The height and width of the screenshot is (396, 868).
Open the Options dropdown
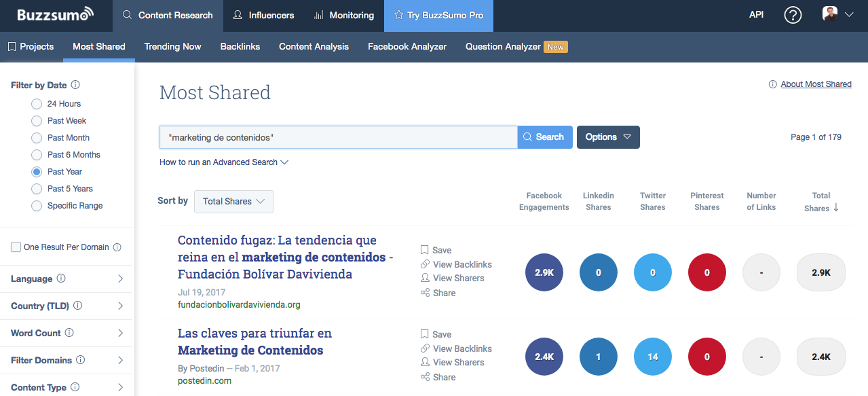pyautogui.click(x=608, y=137)
